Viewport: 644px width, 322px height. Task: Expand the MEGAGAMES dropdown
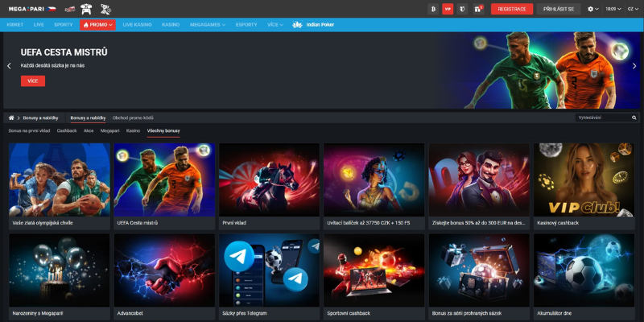tap(208, 25)
